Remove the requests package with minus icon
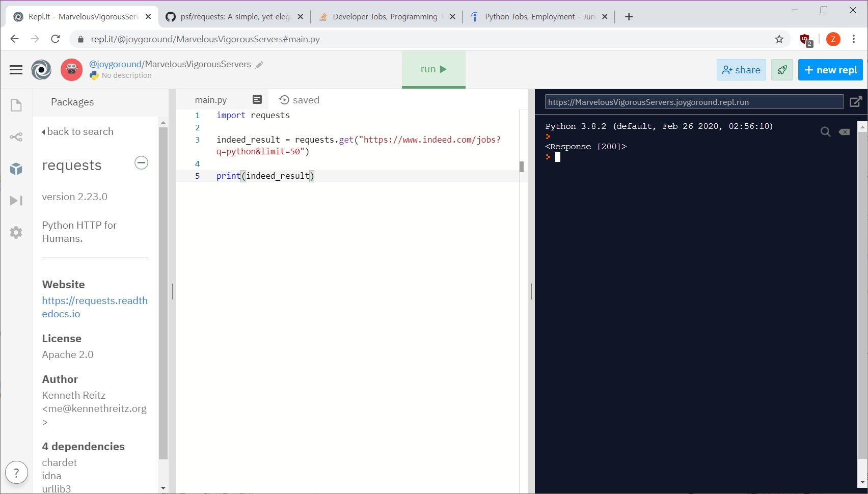Image resolution: width=868 pixels, height=494 pixels. (x=141, y=163)
